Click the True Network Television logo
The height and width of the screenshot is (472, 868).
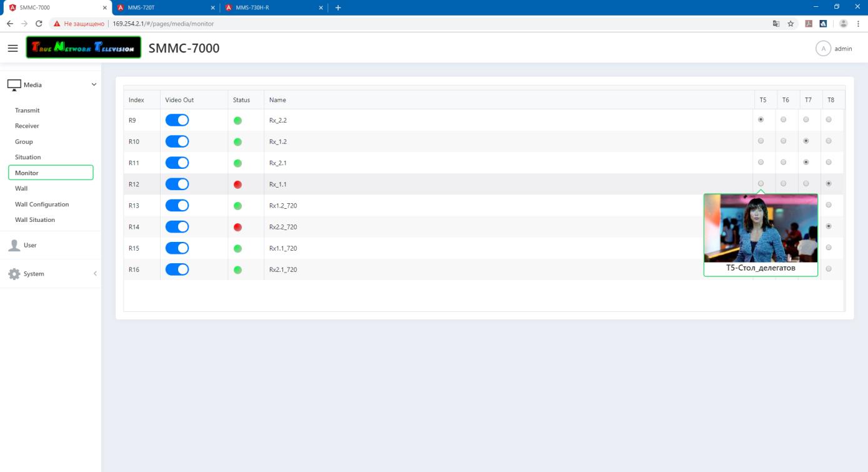coord(84,48)
